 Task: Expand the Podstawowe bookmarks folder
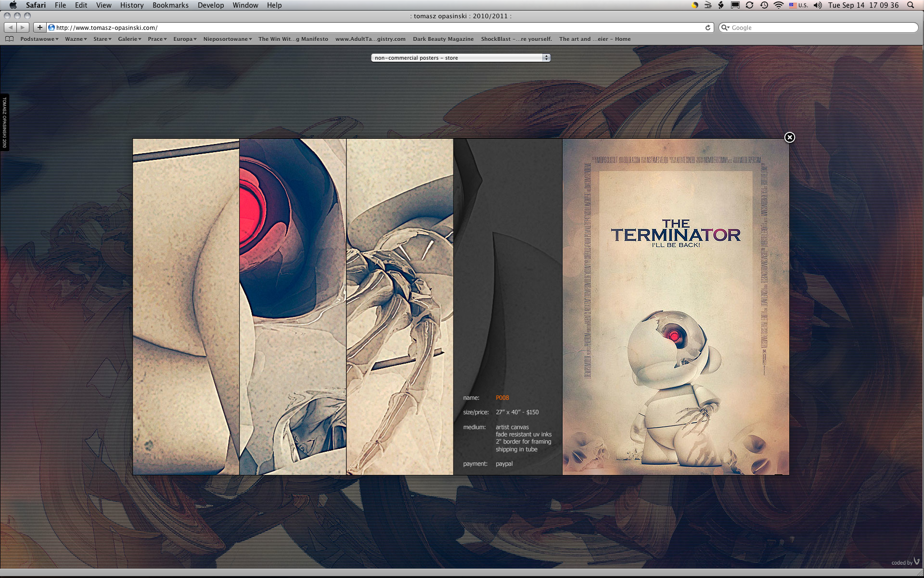[39, 39]
